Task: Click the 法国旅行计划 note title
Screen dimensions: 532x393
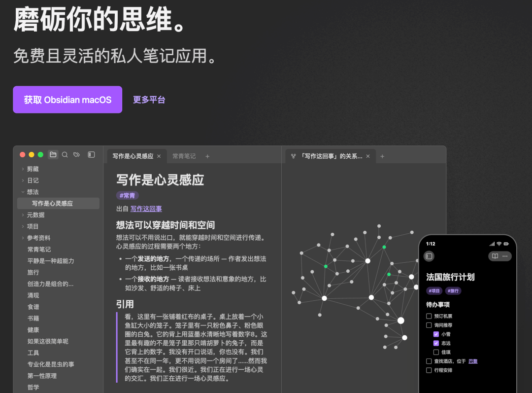Action: tap(450, 277)
